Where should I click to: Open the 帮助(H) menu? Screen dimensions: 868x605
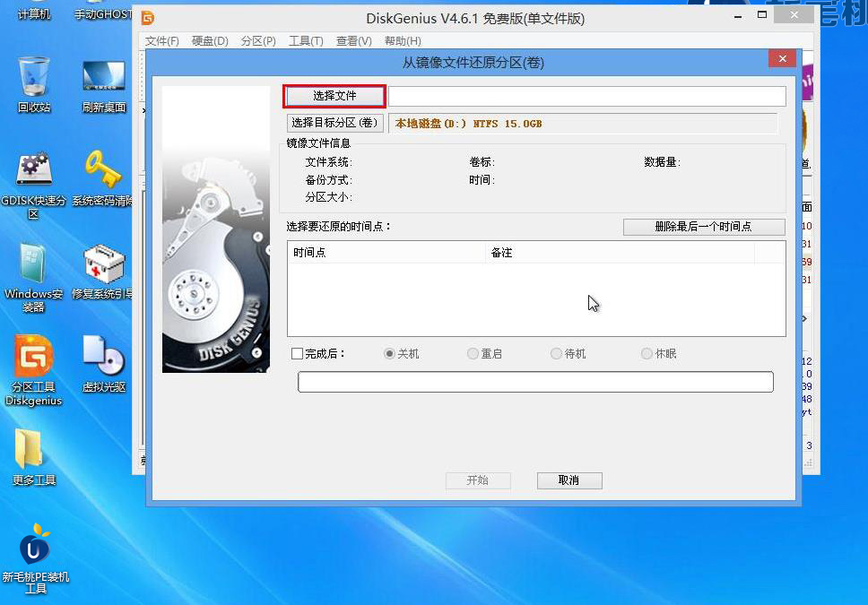[403, 41]
